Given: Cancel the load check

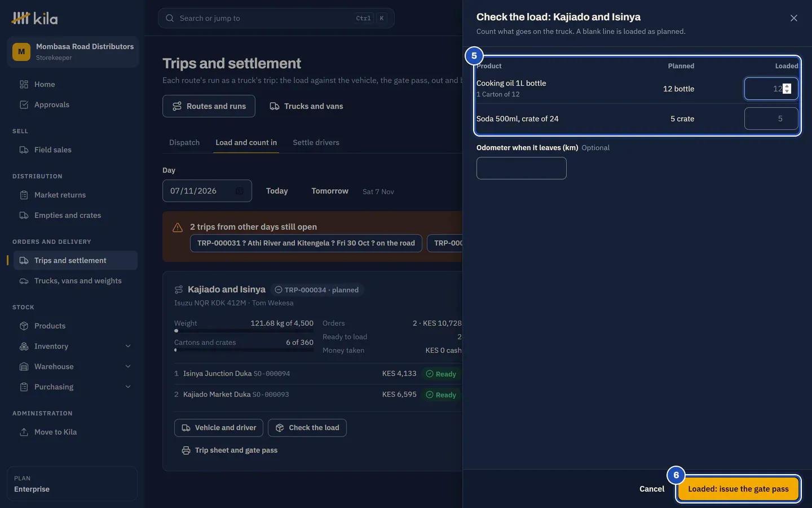Looking at the screenshot, I should pyautogui.click(x=652, y=489).
